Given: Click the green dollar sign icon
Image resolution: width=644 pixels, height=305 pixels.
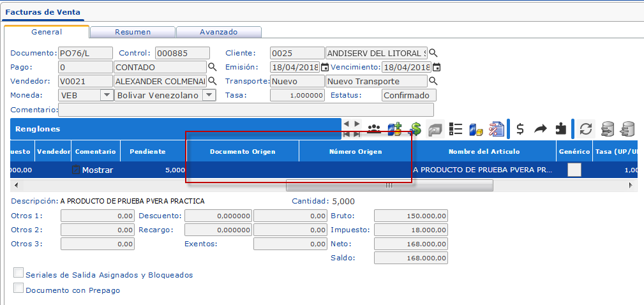Looking at the screenshot, I should (x=415, y=129).
